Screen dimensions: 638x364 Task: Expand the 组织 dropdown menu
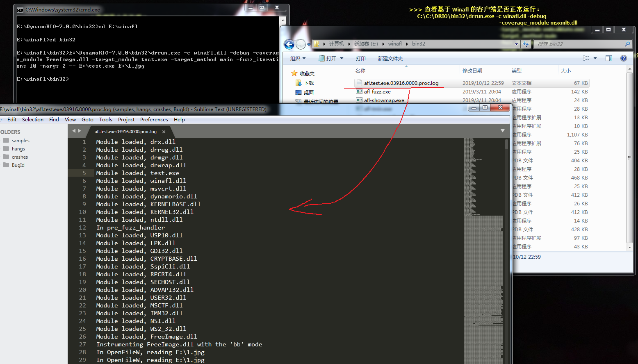pyautogui.click(x=298, y=58)
